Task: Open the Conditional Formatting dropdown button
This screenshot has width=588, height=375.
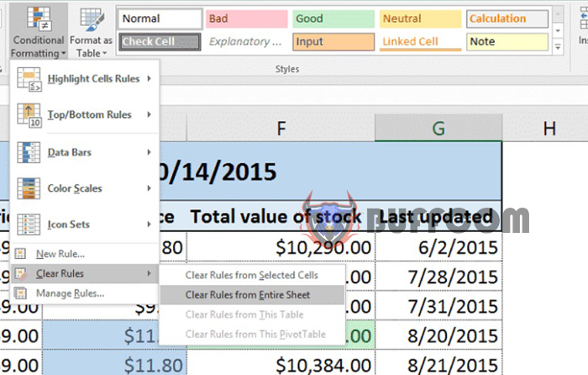Action: click(39, 32)
